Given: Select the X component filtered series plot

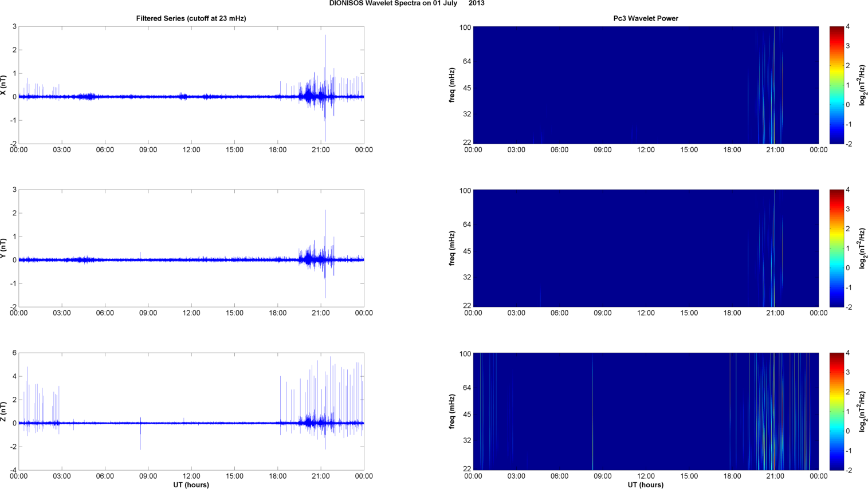Looking at the screenshot, I should point(191,85).
